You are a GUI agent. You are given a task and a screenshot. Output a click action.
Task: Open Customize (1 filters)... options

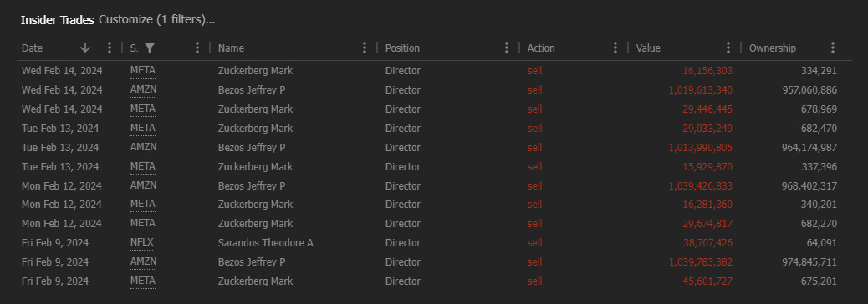[x=157, y=20]
